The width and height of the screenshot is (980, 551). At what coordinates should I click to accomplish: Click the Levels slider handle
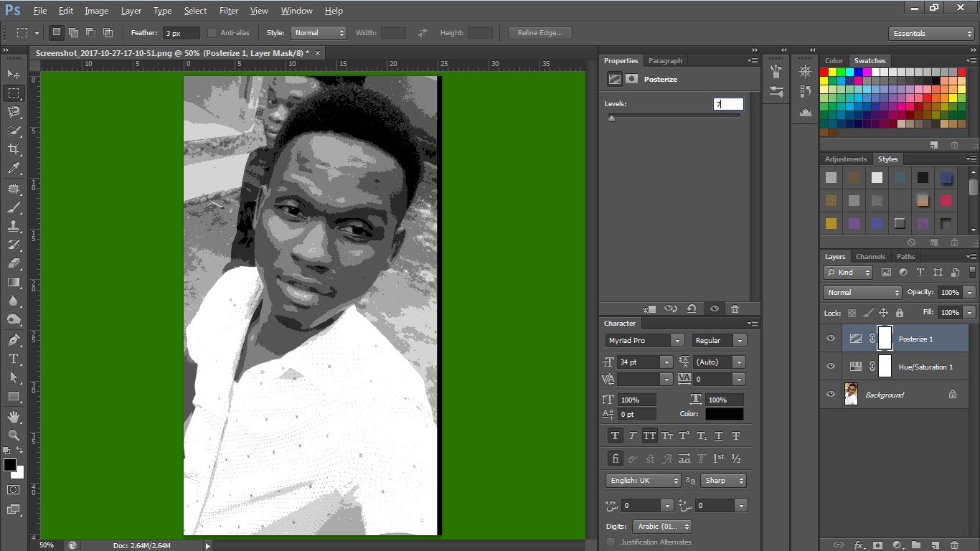coord(611,118)
